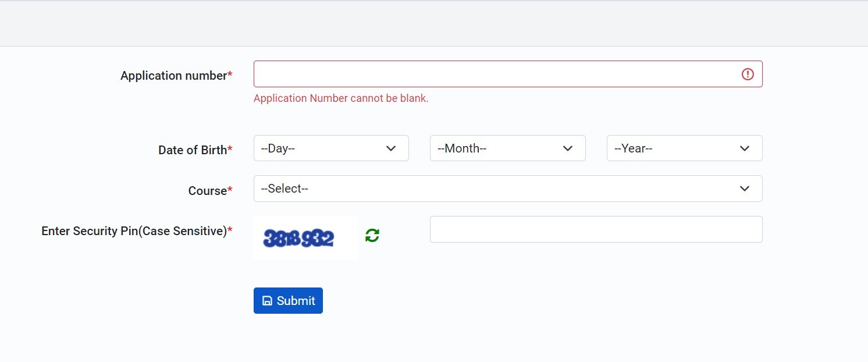Image resolution: width=868 pixels, height=362 pixels.
Task: Open the --Day-- dropdown
Action: coord(330,148)
